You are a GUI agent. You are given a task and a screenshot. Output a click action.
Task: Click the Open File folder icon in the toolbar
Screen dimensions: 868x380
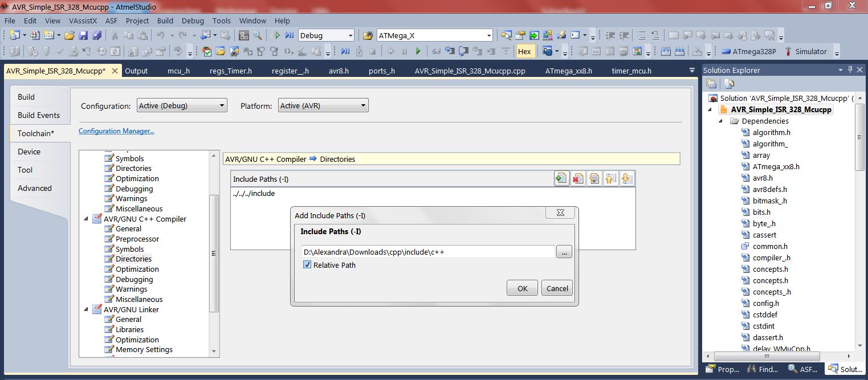(70, 35)
